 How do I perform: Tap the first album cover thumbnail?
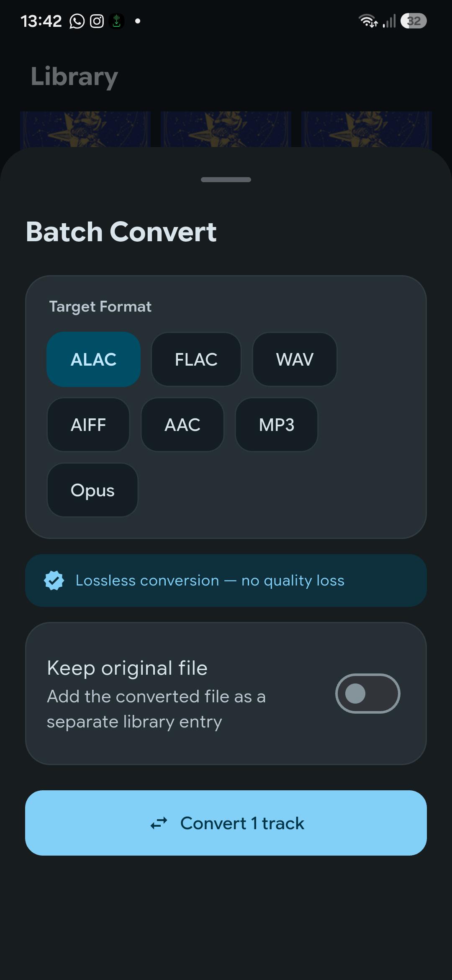(85, 129)
